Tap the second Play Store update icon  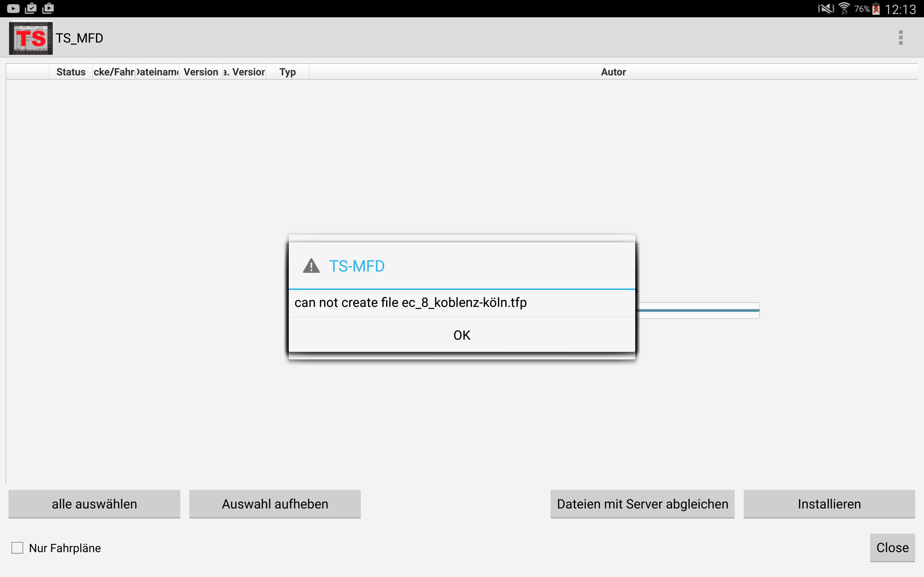tap(48, 8)
